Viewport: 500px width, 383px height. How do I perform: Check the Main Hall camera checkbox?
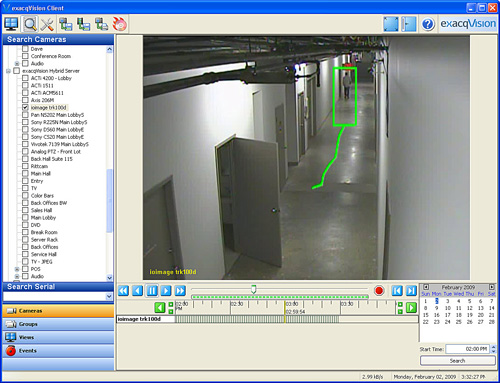(25, 173)
